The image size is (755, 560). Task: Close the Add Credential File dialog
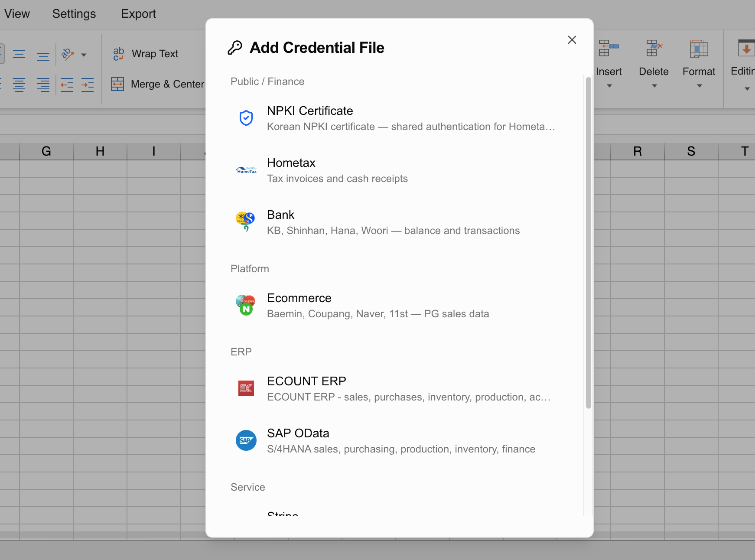click(572, 40)
